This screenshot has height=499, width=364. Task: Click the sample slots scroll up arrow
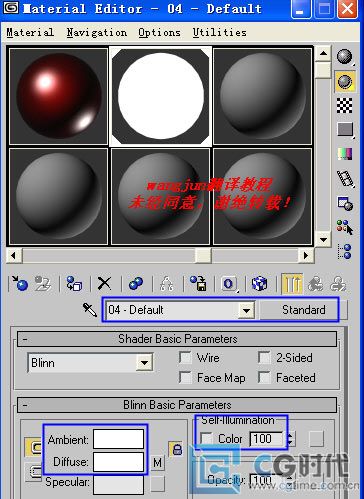[323, 54]
